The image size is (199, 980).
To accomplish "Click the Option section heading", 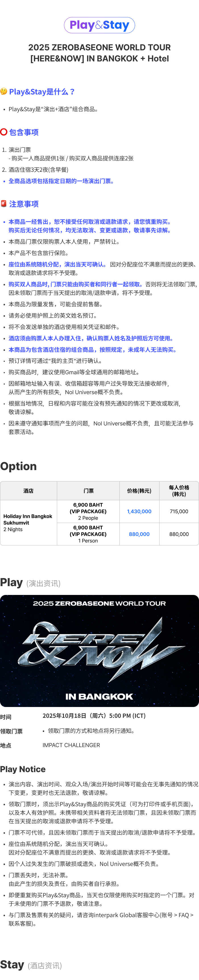I will (19, 466).
